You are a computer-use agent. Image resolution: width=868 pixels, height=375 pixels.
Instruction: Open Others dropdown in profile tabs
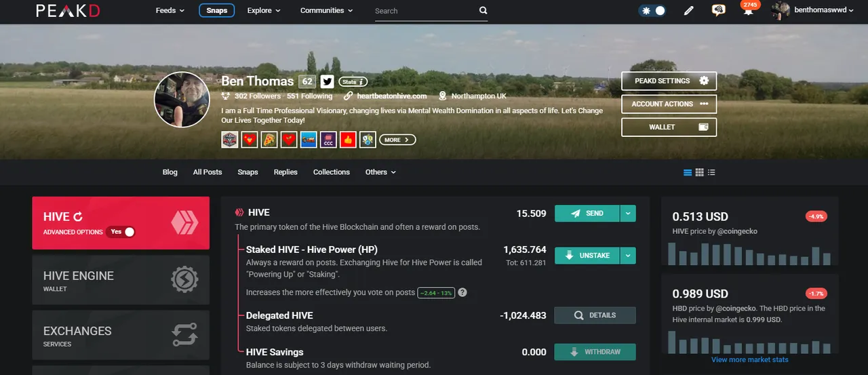(380, 172)
